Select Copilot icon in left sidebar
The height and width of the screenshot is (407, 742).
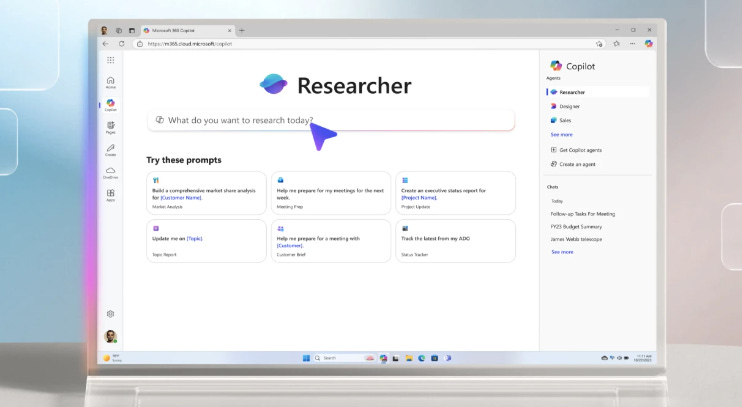point(110,105)
